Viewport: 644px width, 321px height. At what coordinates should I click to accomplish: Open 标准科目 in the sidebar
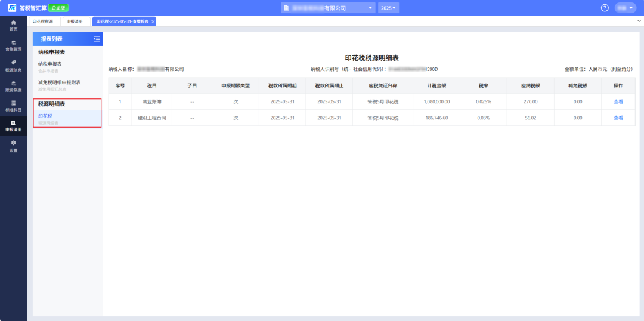[13, 106]
